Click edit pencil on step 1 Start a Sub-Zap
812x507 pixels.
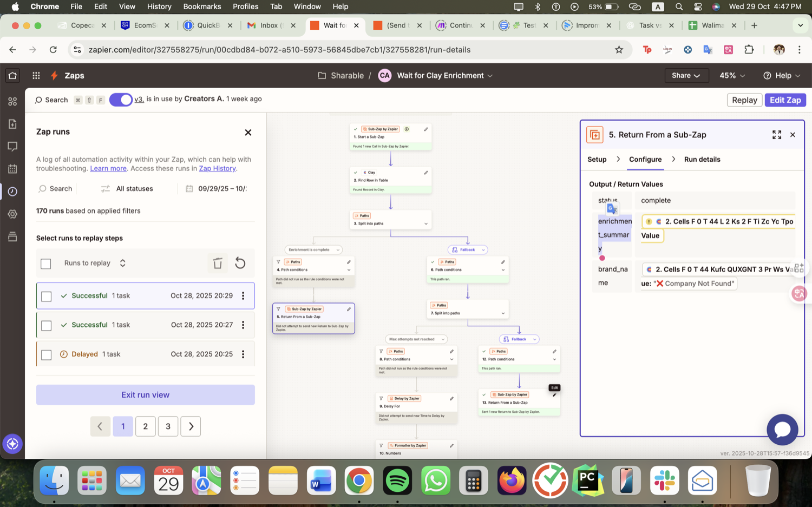[426, 129]
